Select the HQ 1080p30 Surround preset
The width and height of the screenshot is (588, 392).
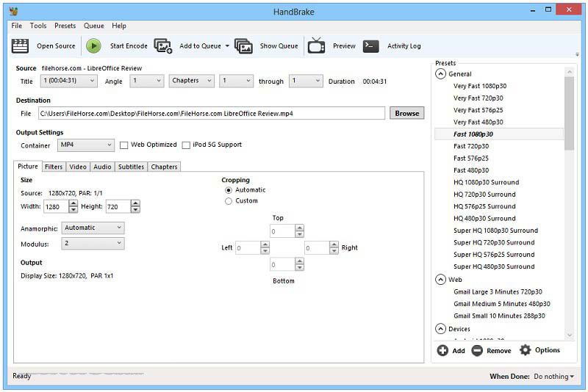(x=486, y=183)
